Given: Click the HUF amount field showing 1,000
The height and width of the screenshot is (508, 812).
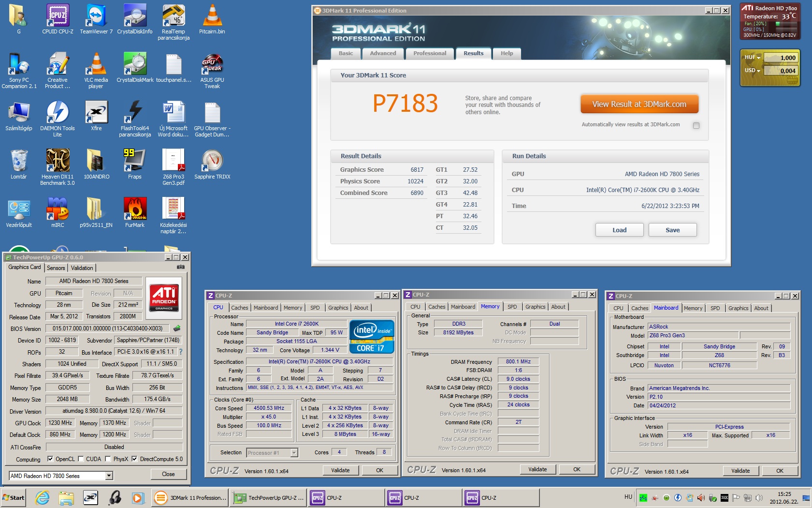Looking at the screenshot, I should click(x=781, y=58).
